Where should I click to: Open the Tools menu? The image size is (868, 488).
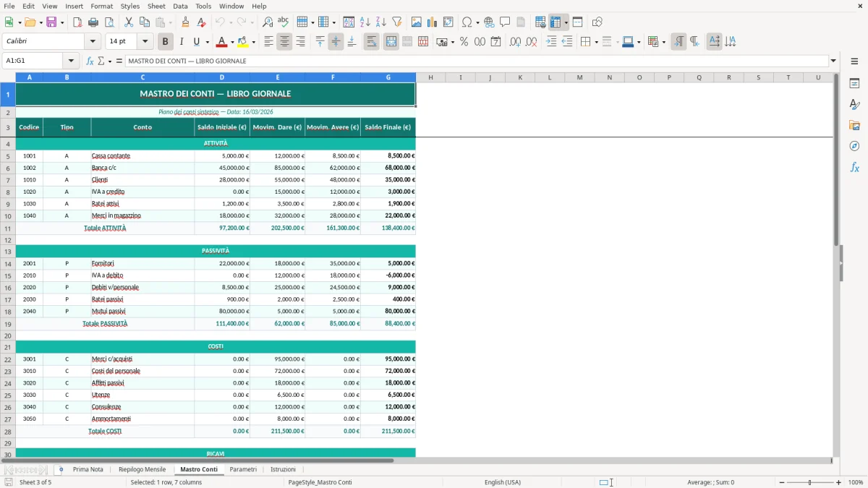point(203,6)
